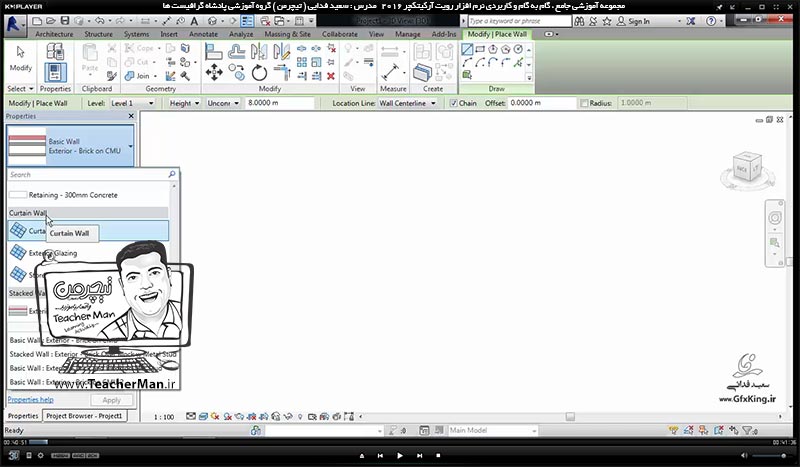Click the binoculars search icon
The height and width of the screenshot is (467, 800).
pyautogui.click(x=579, y=21)
